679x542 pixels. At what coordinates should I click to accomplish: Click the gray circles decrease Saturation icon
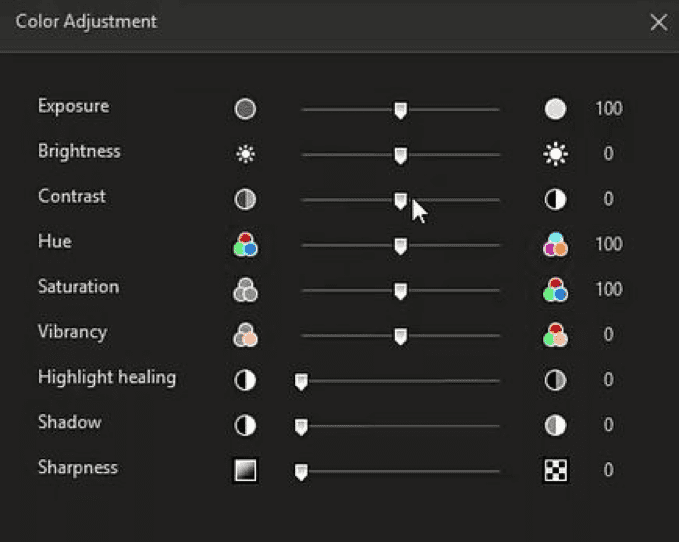pyautogui.click(x=246, y=290)
